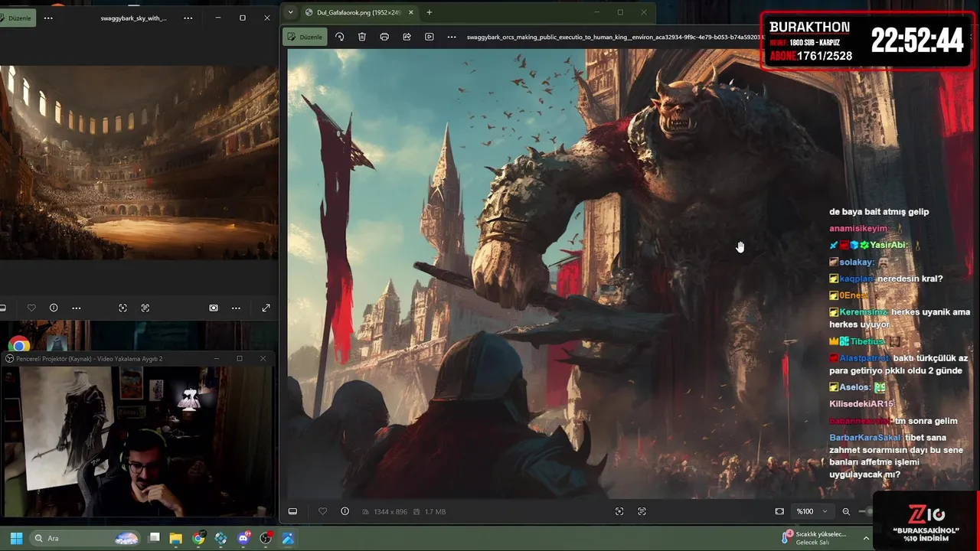Start slideshow in the right Photos window
Image resolution: width=980 pixels, height=551 pixels.
click(429, 37)
